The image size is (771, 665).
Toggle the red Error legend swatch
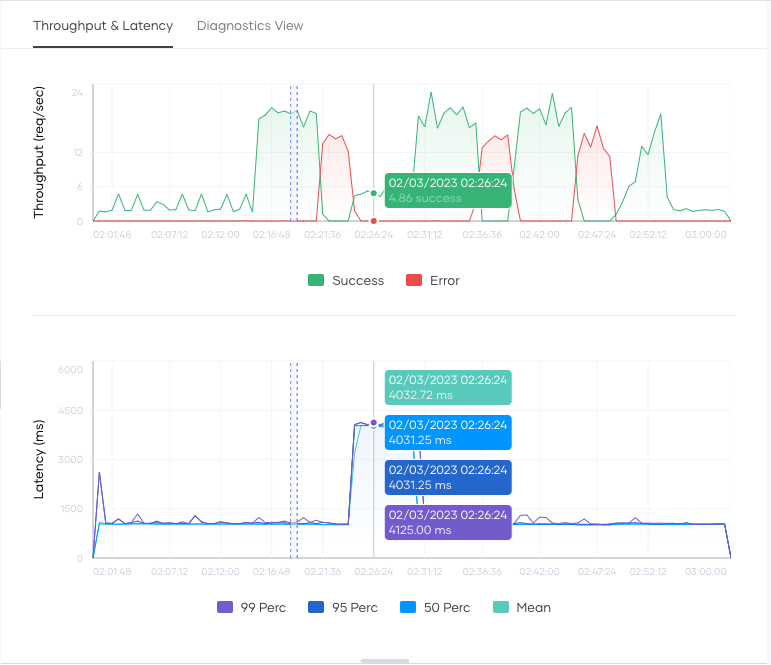pyautogui.click(x=414, y=281)
